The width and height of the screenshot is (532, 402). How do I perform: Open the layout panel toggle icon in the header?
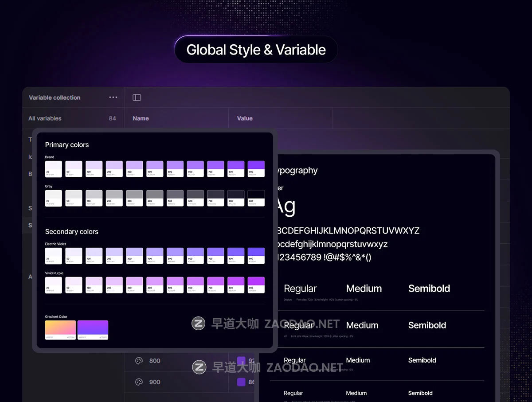137,97
